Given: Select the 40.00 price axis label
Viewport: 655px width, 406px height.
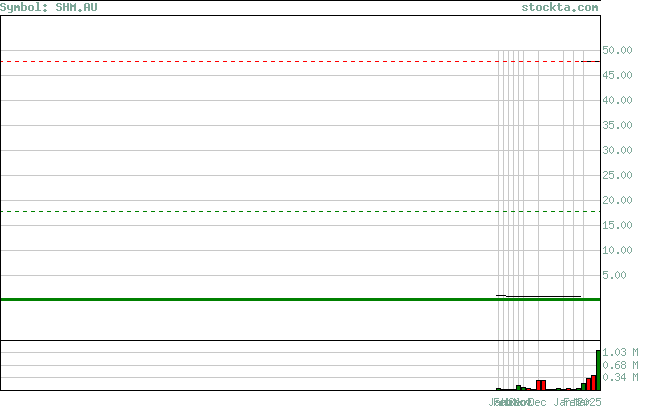Looking at the screenshot, I should 617,100.
